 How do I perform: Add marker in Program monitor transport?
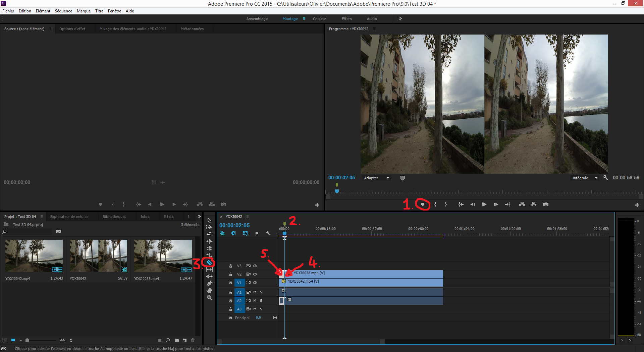tap(423, 204)
